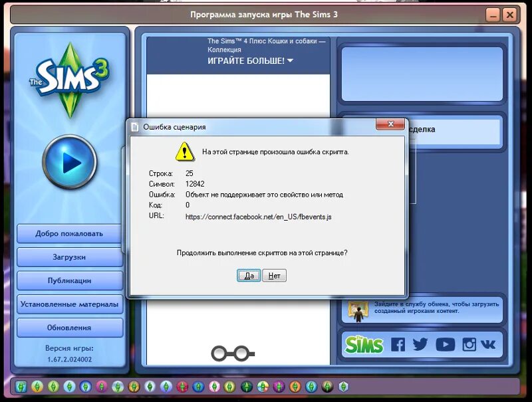Image resolution: width=532 pixels, height=402 pixels.
Task: Click The Sims 3 logo in sidebar
Action: pyautogui.click(x=70, y=80)
